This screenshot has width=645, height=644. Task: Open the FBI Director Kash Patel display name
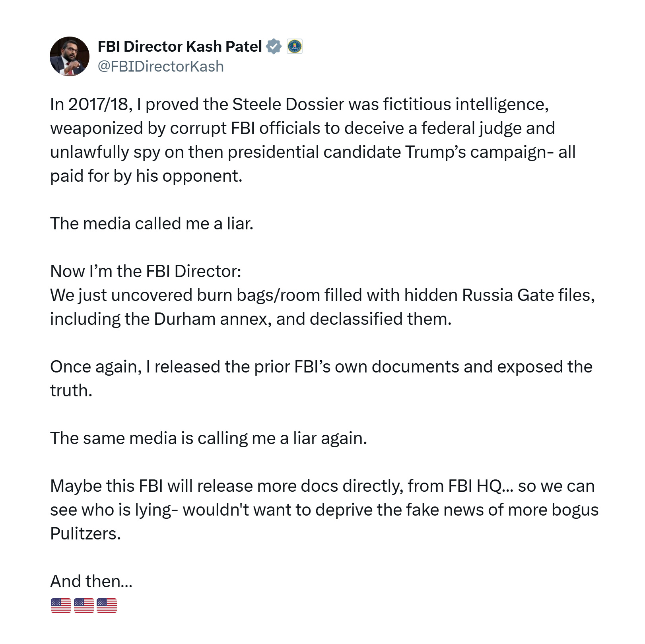(180, 47)
